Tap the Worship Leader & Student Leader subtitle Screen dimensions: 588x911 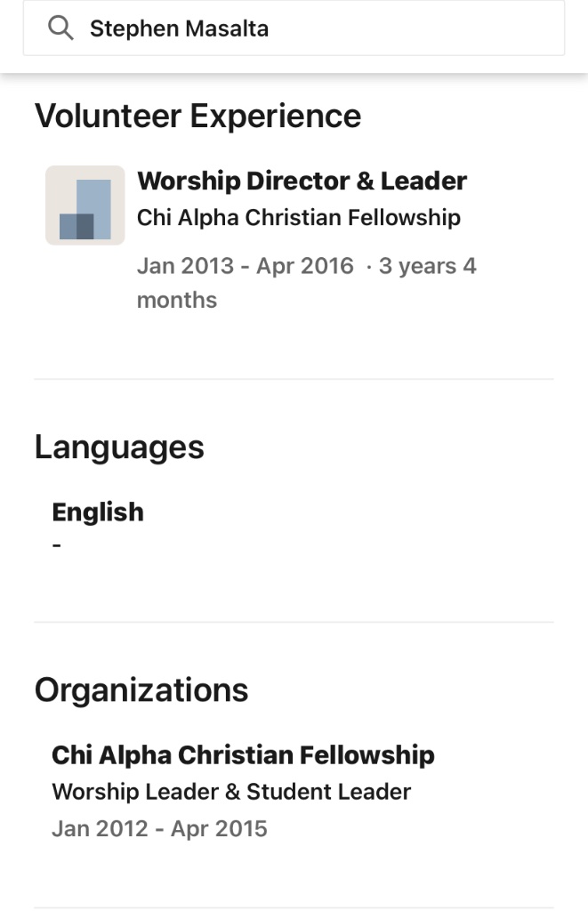click(231, 792)
